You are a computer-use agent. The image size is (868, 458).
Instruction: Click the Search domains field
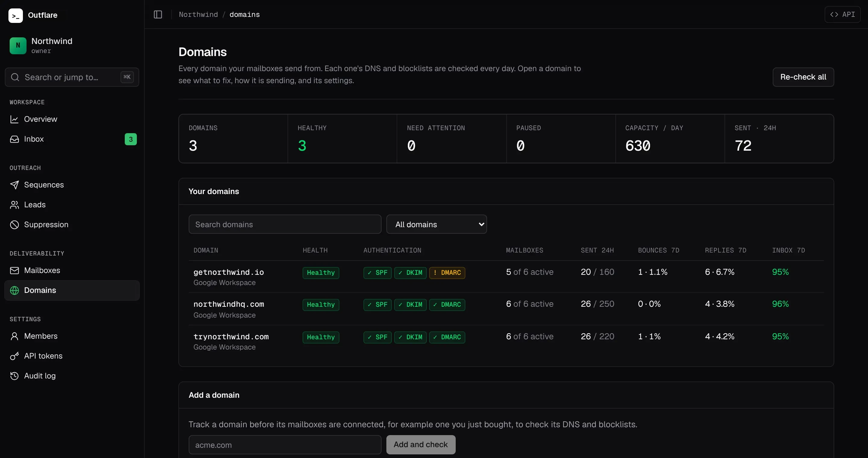285,224
